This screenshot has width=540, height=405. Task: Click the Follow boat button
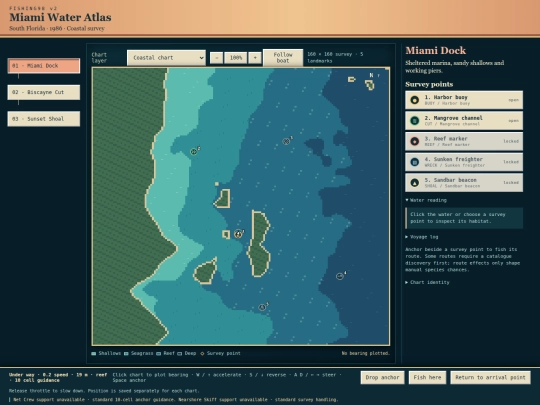(x=283, y=58)
